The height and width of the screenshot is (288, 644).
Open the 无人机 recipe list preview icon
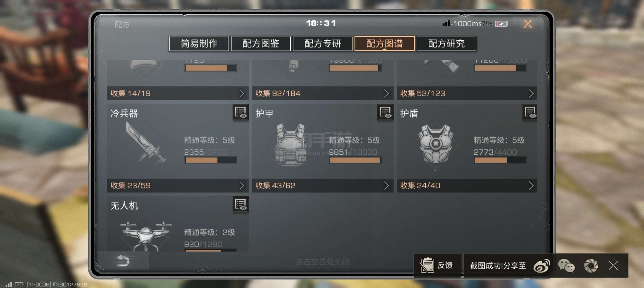[x=240, y=204]
